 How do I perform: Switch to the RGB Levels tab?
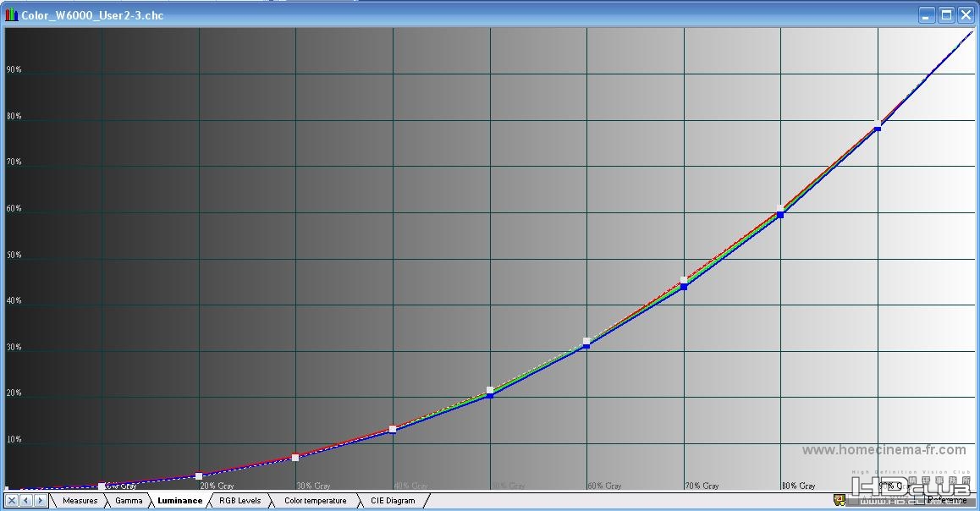(240, 500)
